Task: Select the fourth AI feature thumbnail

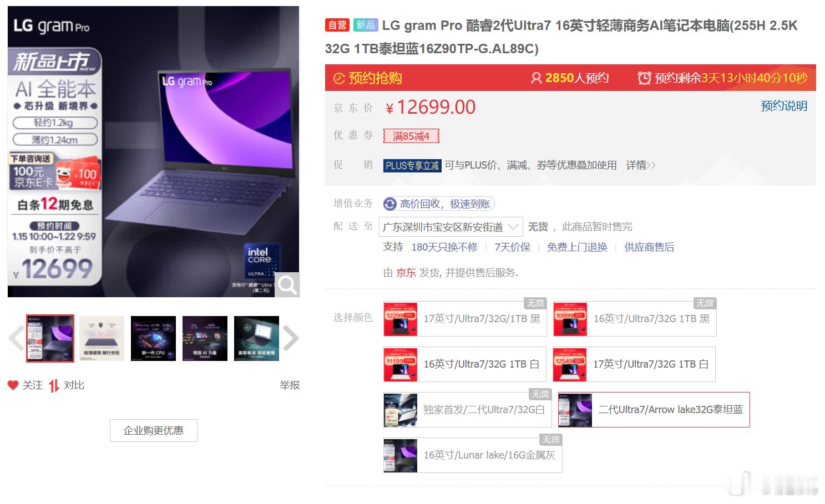Action: (x=205, y=338)
